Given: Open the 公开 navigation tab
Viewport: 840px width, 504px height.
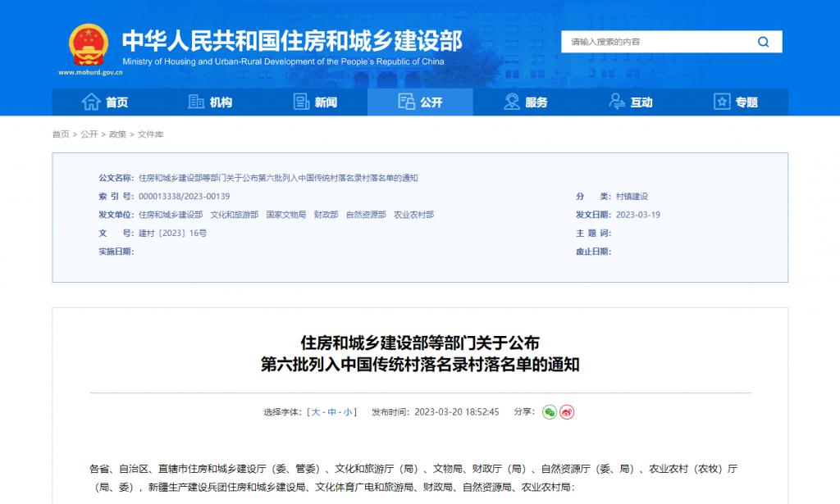Looking at the screenshot, I should (x=420, y=102).
